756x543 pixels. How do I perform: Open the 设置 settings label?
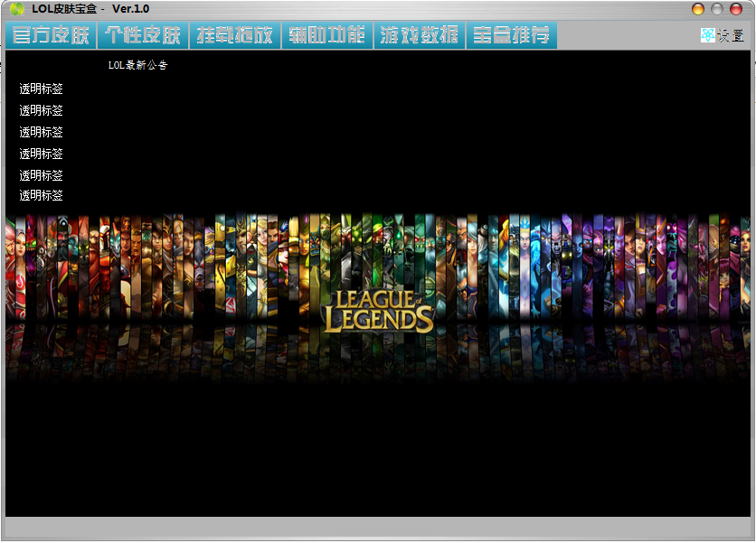coord(731,35)
